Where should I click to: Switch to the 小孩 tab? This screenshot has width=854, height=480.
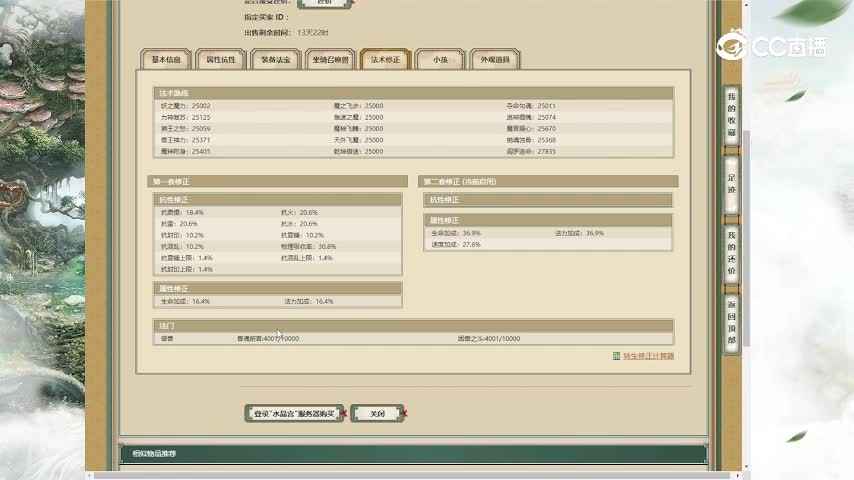pos(440,60)
